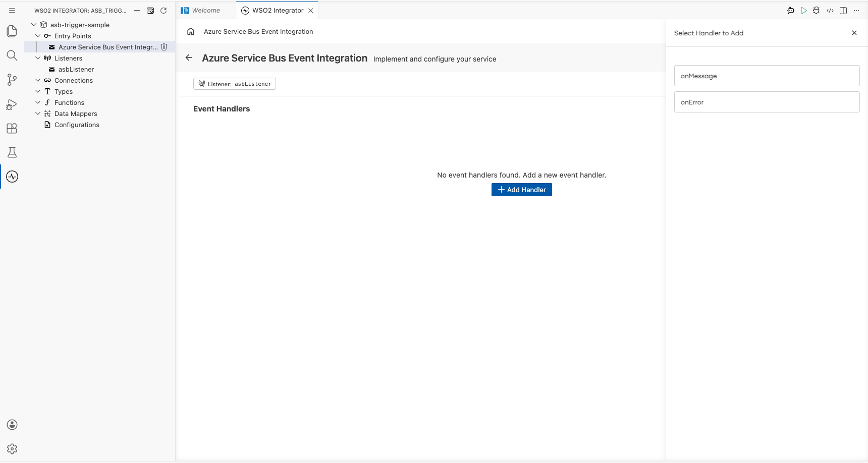The image size is (868, 463).
Task: Open Configurations in the tree
Action: pos(77,125)
